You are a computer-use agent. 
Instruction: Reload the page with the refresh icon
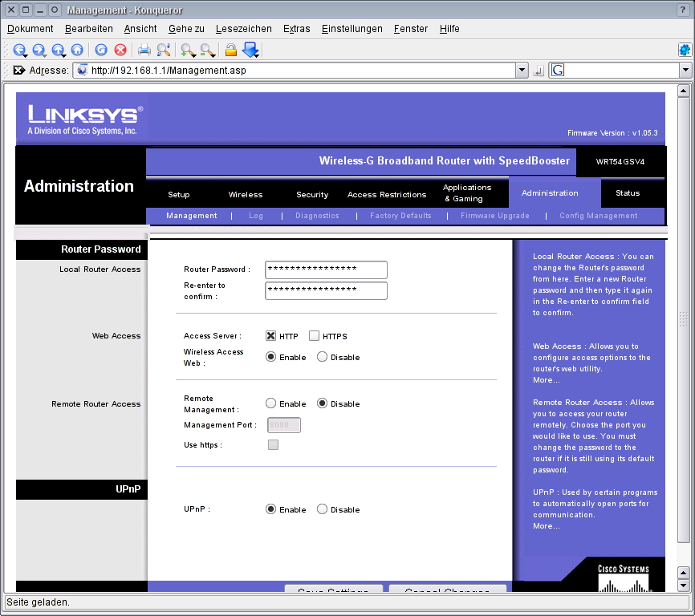(x=101, y=50)
